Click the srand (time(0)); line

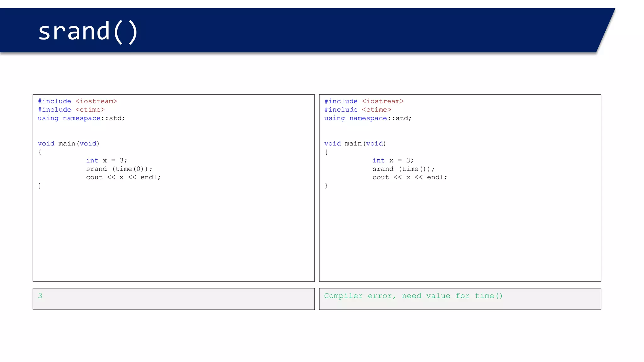pyautogui.click(x=119, y=169)
